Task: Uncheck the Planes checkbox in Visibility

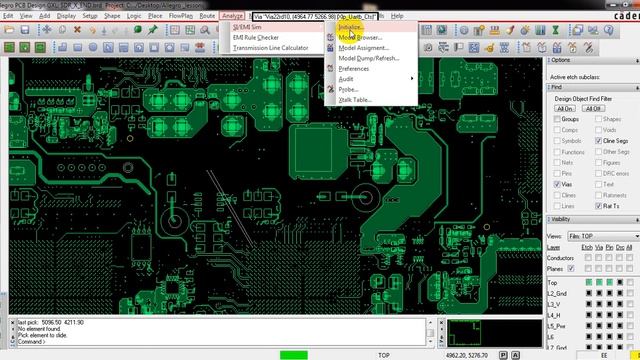Action: (x=571, y=269)
